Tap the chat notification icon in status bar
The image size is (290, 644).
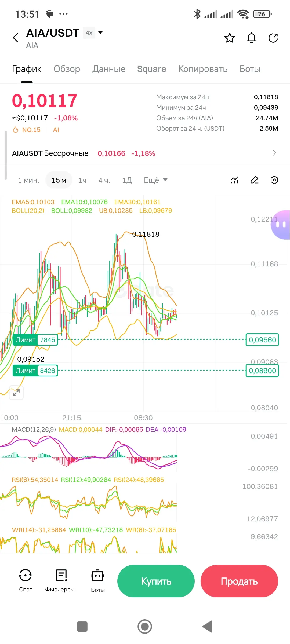[x=50, y=14]
